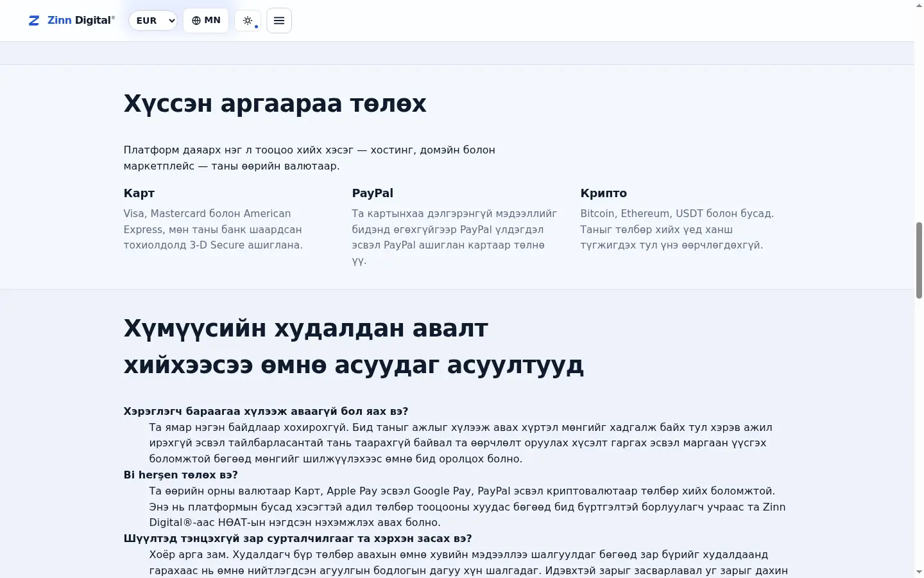
Task: Click question "Шүүлтэд тэнцэхгүй зар сурталчилгааг"
Action: click(298, 538)
